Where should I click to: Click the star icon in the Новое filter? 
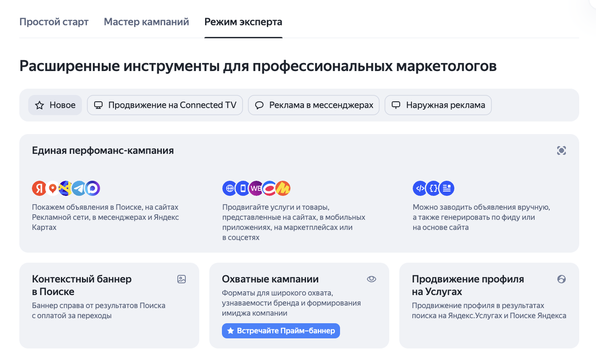(x=40, y=105)
